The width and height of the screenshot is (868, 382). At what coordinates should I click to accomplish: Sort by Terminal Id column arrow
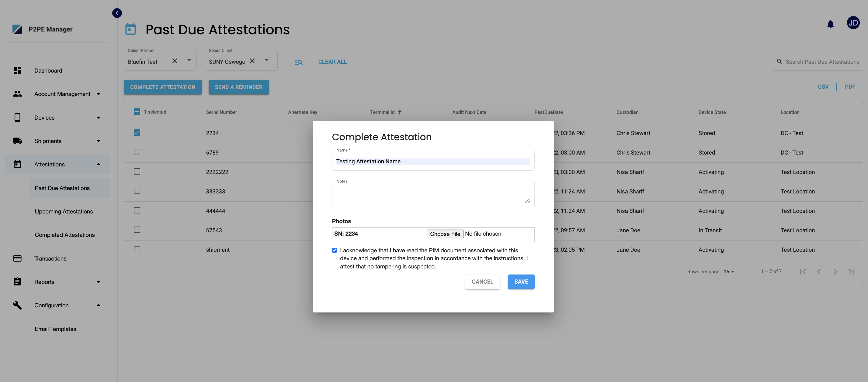[399, 112]
